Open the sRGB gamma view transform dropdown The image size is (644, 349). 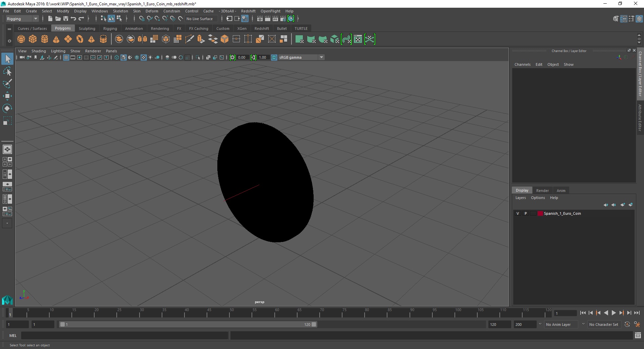pos(301,57)
